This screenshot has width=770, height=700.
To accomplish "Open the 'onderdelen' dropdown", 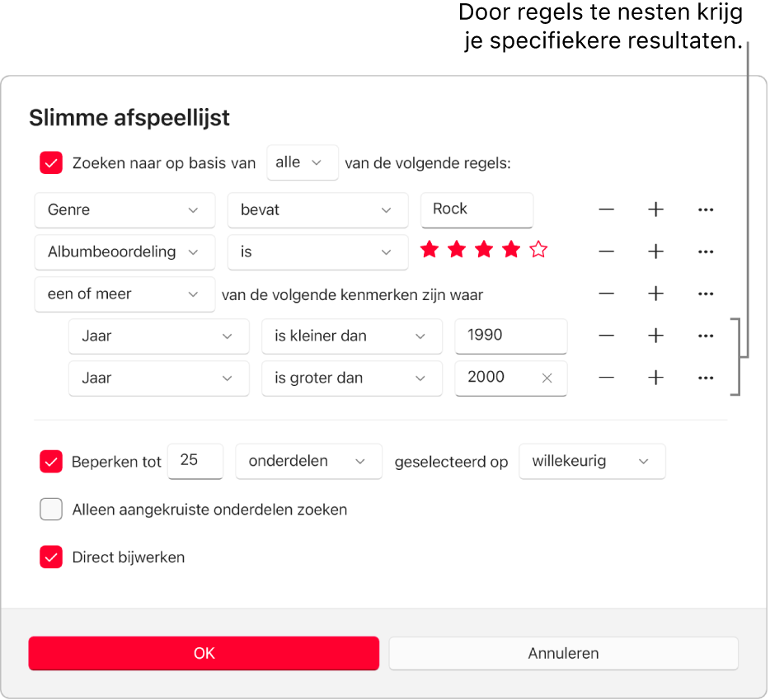I will pyautogui.click(x=308, y=462).
